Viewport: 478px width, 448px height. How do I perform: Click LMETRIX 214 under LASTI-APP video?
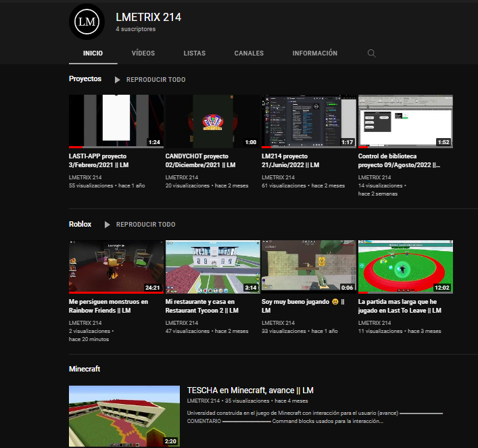coord(85,177)
